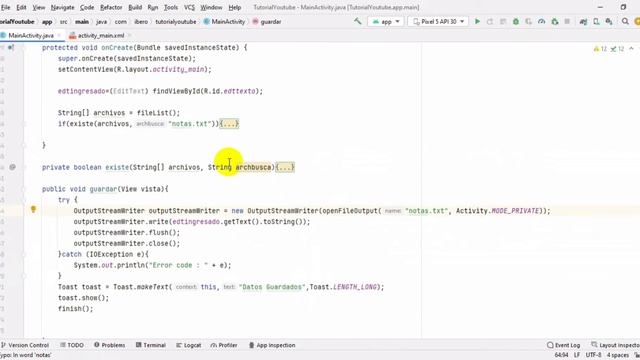The height and width of the screenshot is (360, 640).
Task: Open the AVD Manager device icon
Action: tap(596, 22)
